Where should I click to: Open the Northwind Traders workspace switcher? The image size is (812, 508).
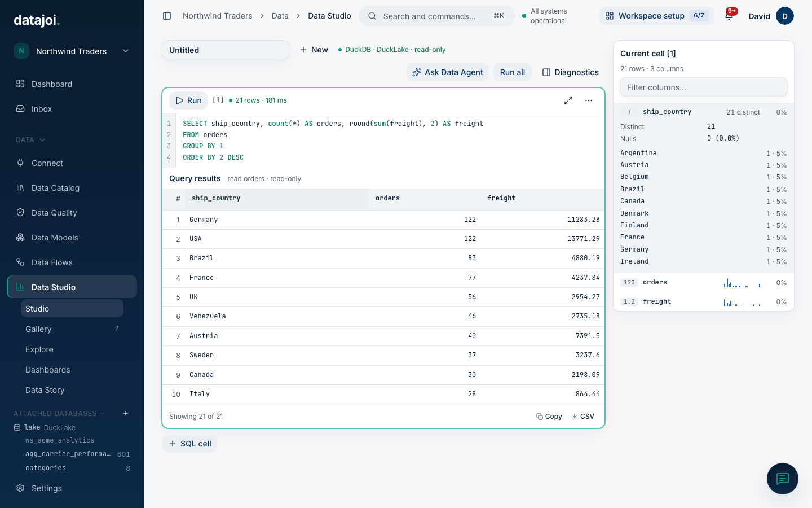coord(72,51)
